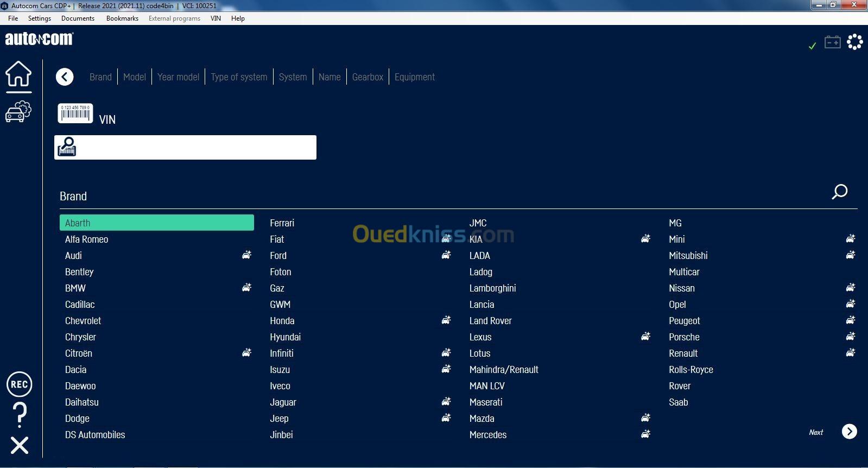The width and height of the screenshot is (868, 468).
Task: Click the car icon next to Mini
Action: [851, 238]
